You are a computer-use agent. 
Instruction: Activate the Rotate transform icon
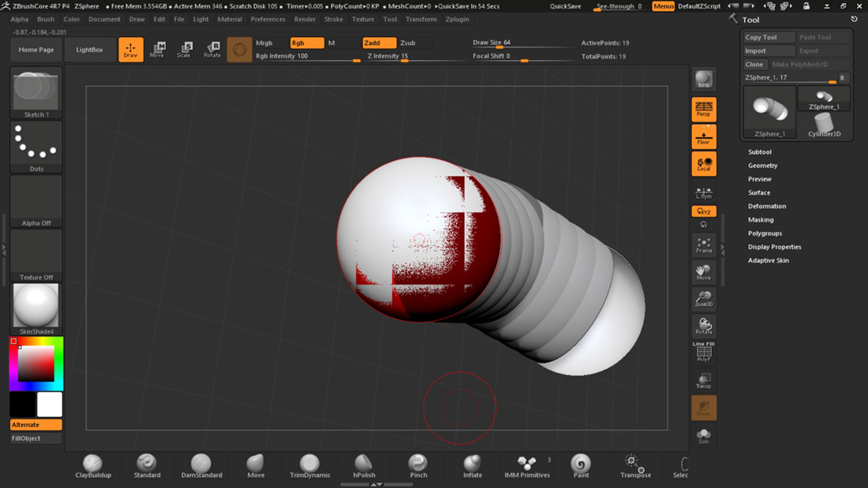tap(212, 50)
